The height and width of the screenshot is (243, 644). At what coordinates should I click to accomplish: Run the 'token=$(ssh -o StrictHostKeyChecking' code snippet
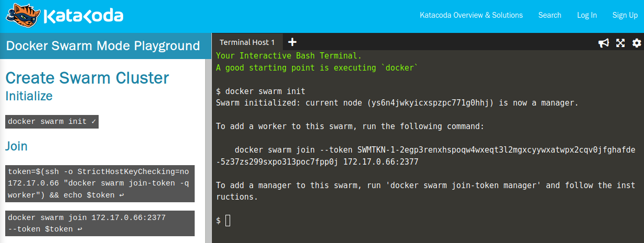point(100,183)
